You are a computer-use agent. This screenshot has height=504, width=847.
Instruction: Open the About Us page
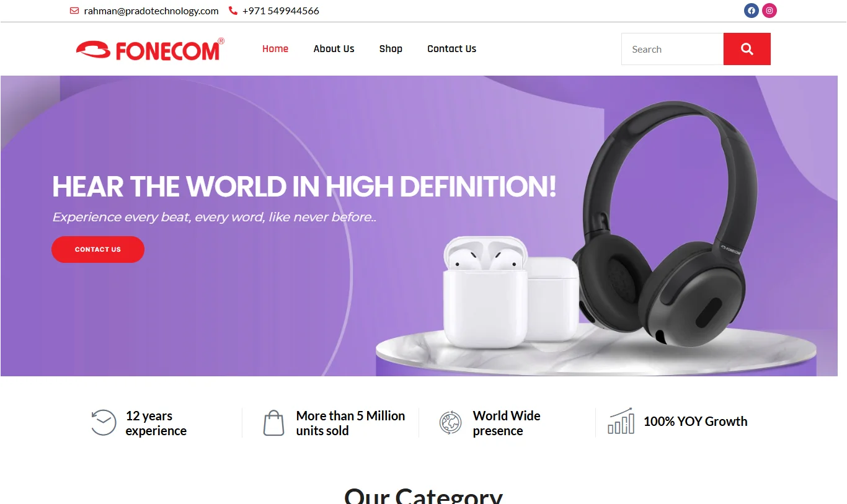[x=334, y=49]
